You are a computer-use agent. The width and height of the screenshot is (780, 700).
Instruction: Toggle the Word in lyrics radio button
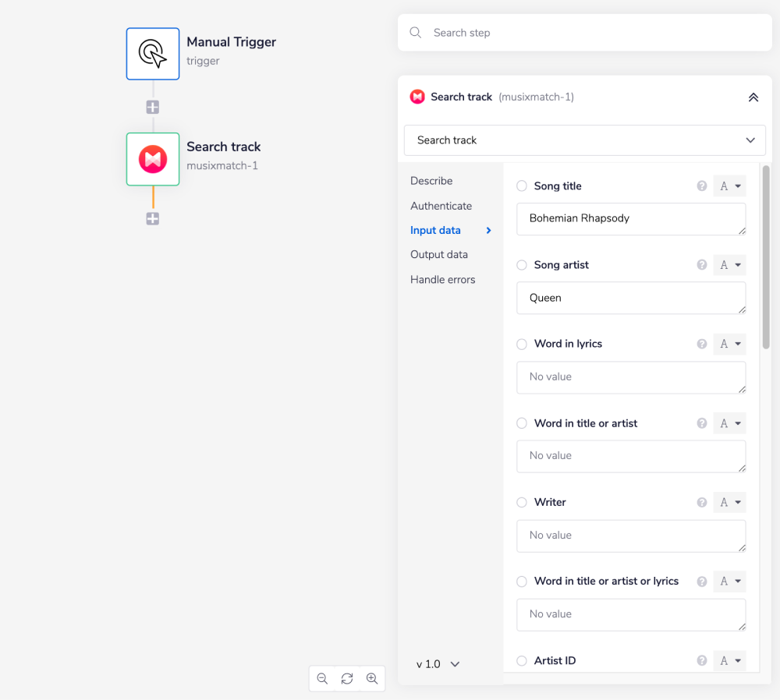pyautogui.click(x=522, y=345)
